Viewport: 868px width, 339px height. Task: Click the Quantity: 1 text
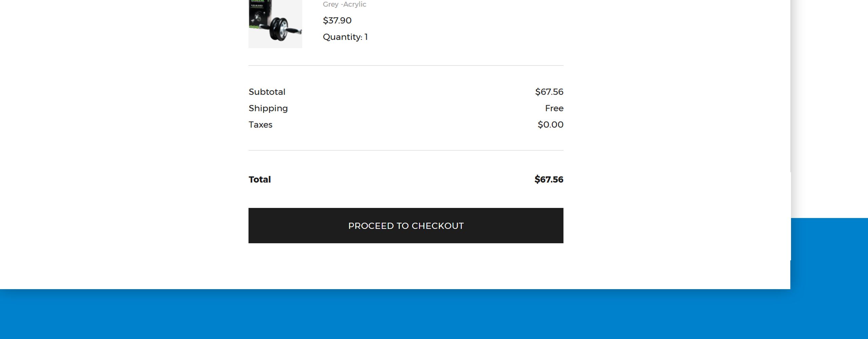[x=345, y=37]
